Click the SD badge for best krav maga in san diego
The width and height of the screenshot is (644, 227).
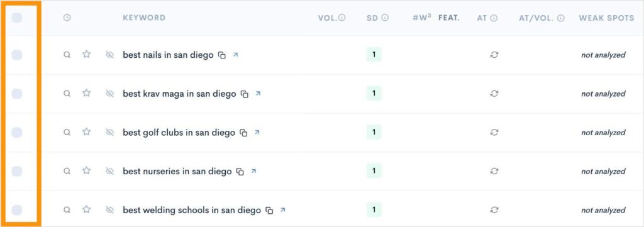click(374, 94)
